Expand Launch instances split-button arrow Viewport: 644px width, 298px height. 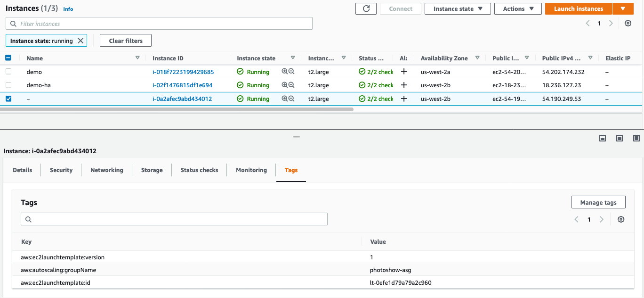[x=623, y=9]
